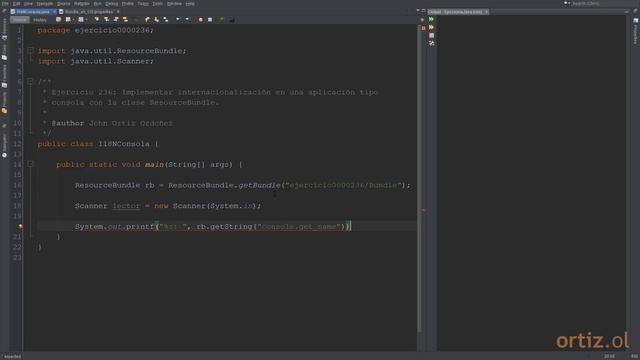
Task: Open the Run menu
Action: point(98,4)
